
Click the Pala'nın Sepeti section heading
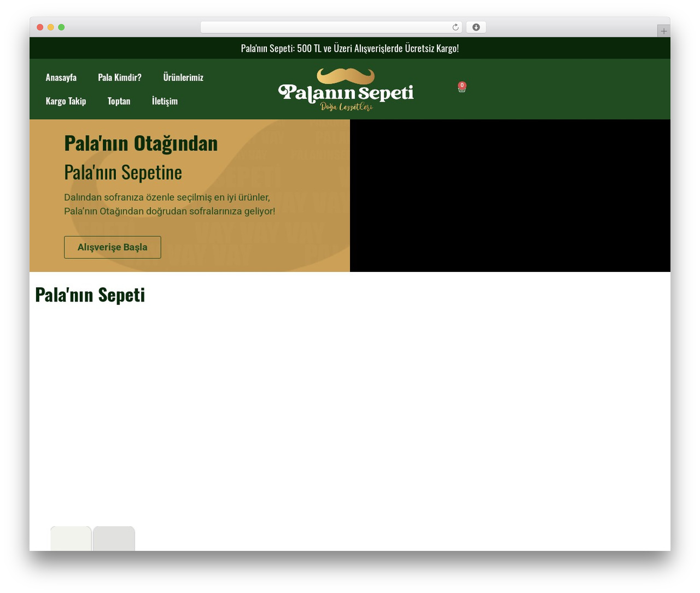[x=90, y=295]
